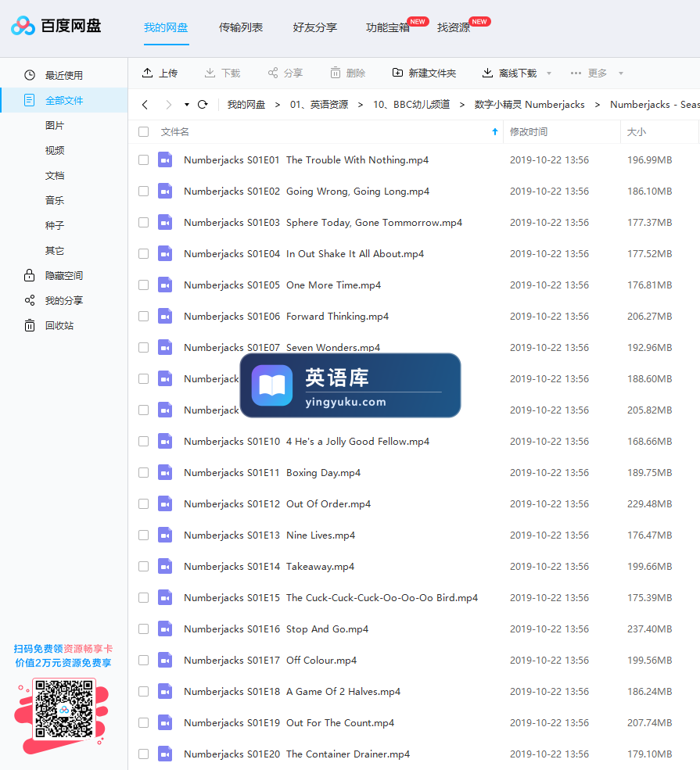The width and height of the screenshot is (700, 770).
Task: Open file S01E07 Seven Wonders.mp4
Action: 282,347
